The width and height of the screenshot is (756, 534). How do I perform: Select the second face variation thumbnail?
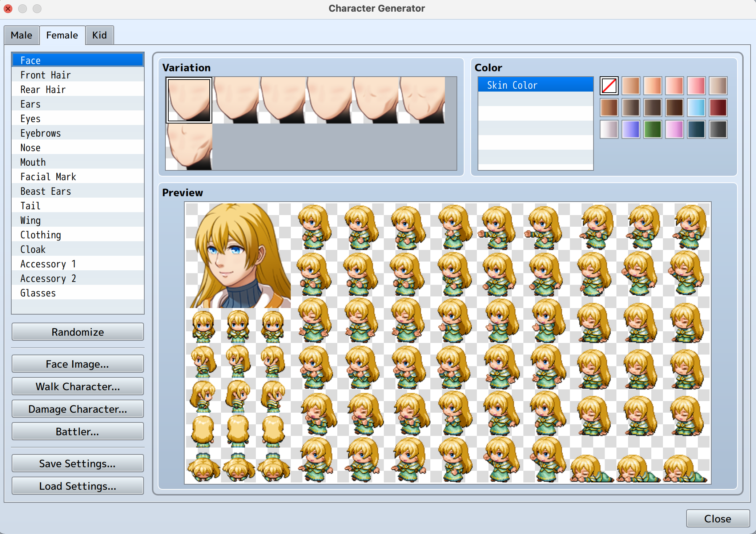coord(236,100)
